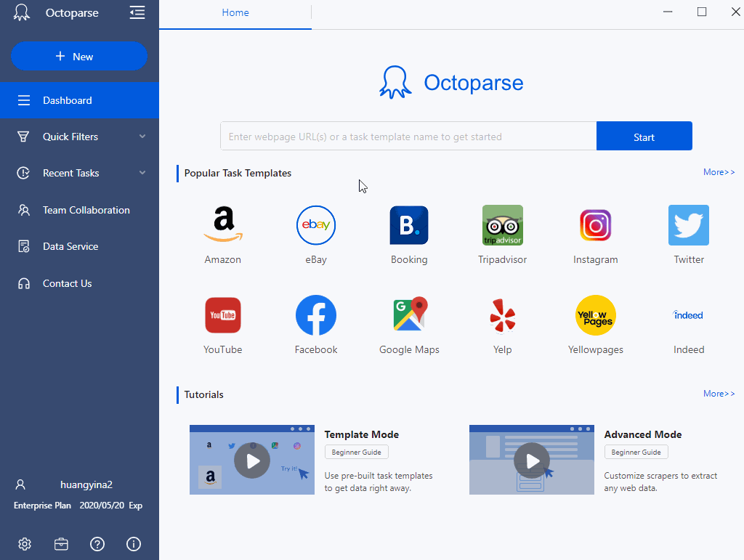The image size is (744, 560).
Task: Click Beginner Guide under Template Mode
Action: (356, 452)
